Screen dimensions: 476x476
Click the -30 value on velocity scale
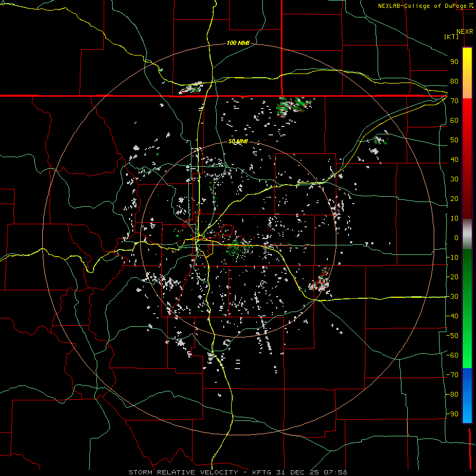coord(452,297)
